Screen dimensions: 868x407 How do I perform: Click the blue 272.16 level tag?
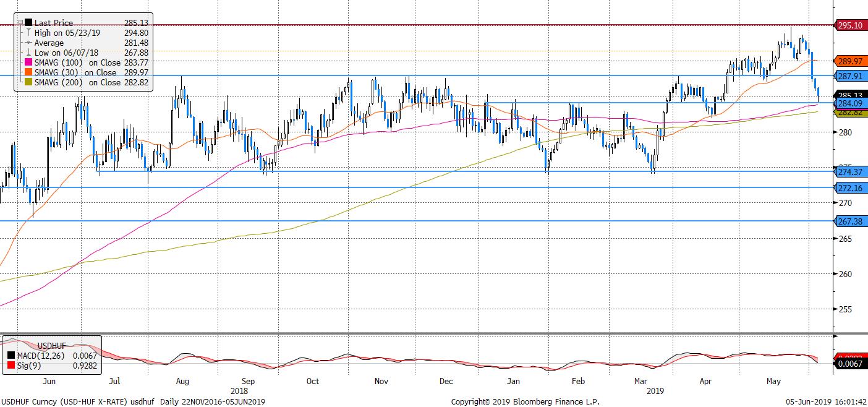[850, 187]
